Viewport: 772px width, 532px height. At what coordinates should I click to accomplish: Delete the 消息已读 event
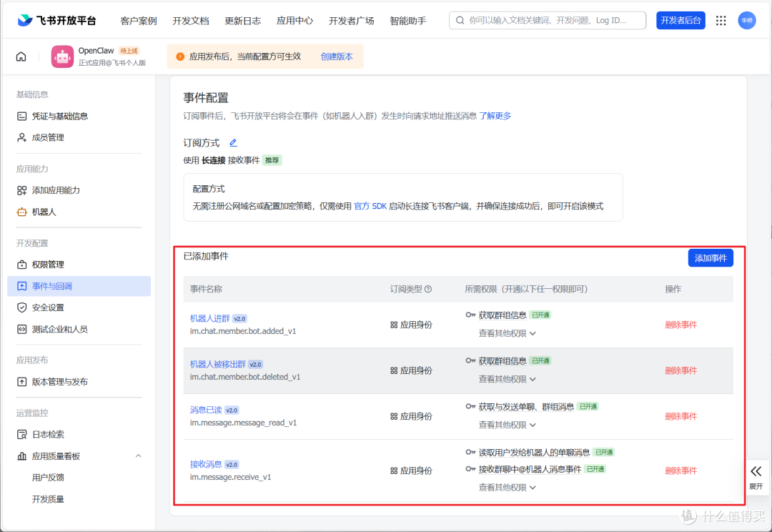[681, 417]
